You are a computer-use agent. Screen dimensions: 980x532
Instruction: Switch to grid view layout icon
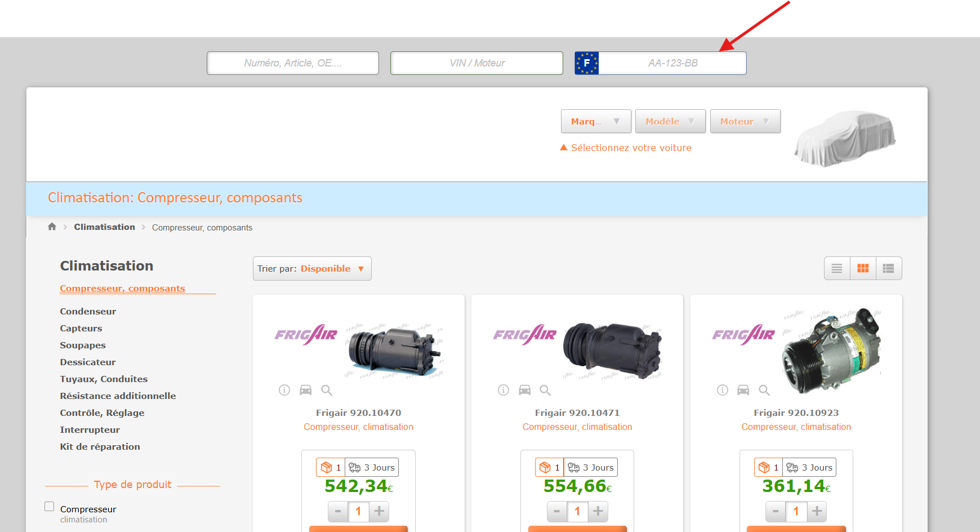(x=863, y=269)
